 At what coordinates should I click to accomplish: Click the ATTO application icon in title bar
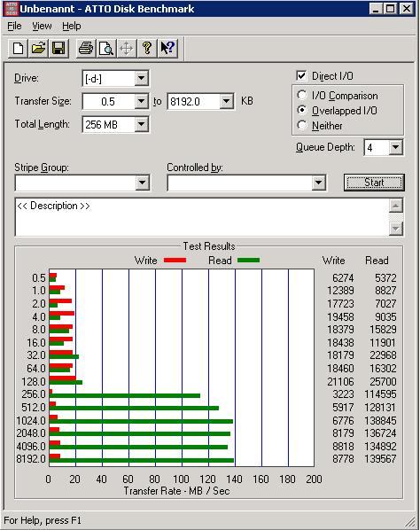11,9
